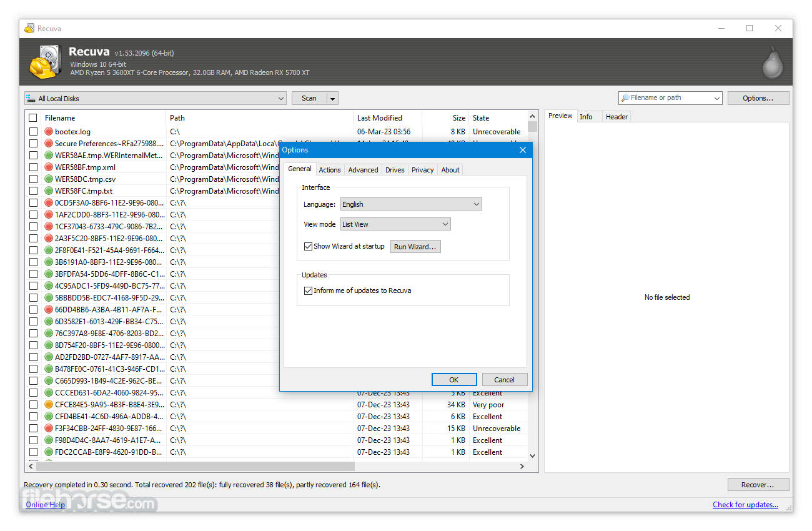Expand the Filename or path search dropdown
This screenshot has width=812, height=531.
(716, 98)
